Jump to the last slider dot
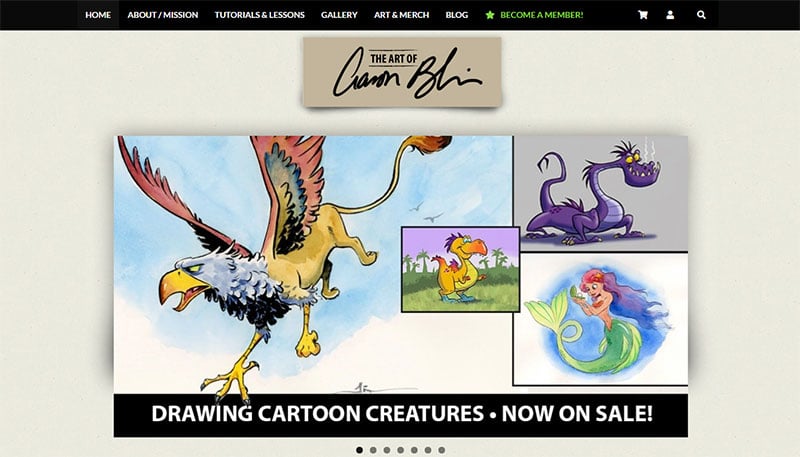 click(442, 450)
